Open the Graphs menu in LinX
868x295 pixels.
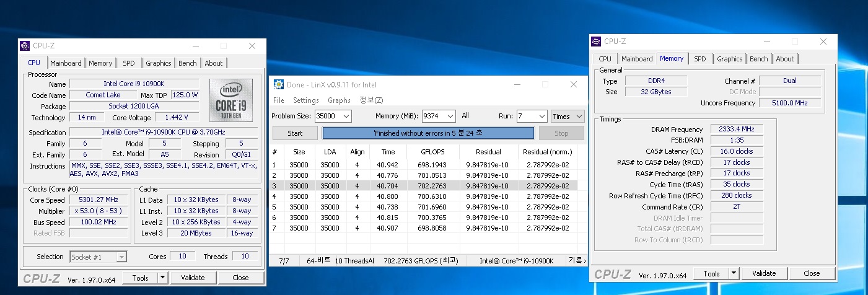[340, 100]
